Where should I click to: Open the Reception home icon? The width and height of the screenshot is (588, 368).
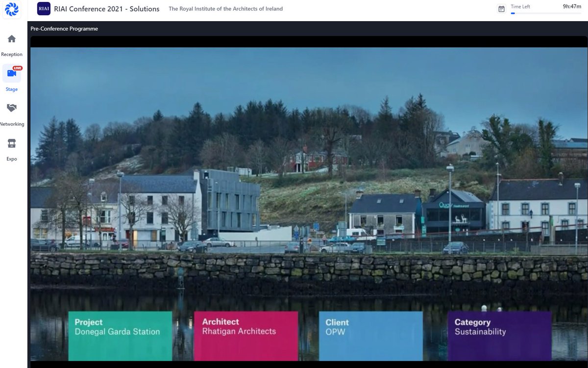(12, 39)
